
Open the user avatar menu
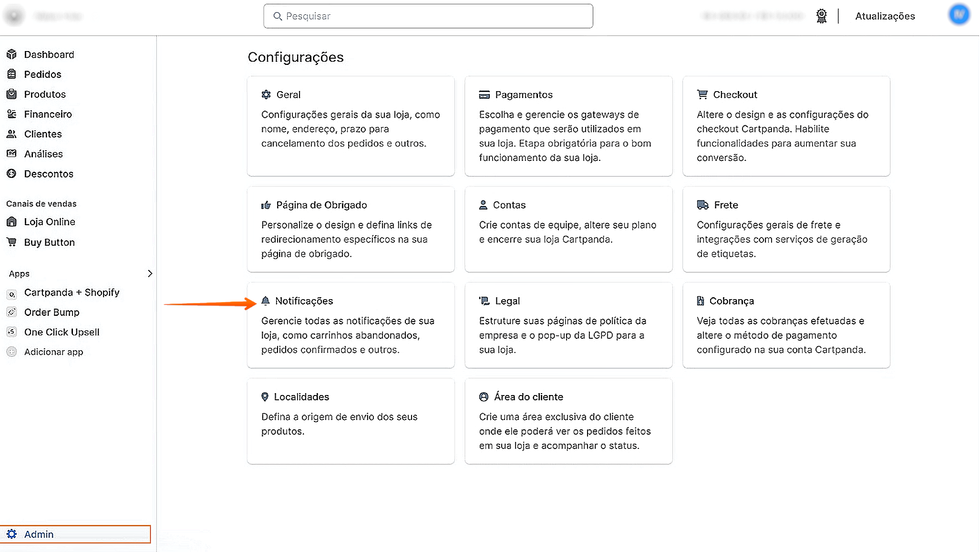coord(959,15)
